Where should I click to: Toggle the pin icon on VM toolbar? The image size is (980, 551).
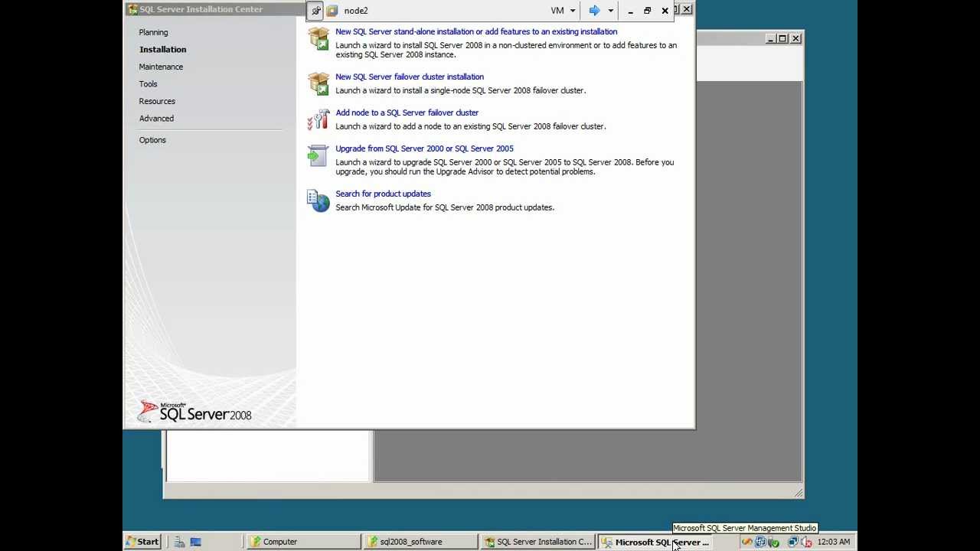pos(315,11)
